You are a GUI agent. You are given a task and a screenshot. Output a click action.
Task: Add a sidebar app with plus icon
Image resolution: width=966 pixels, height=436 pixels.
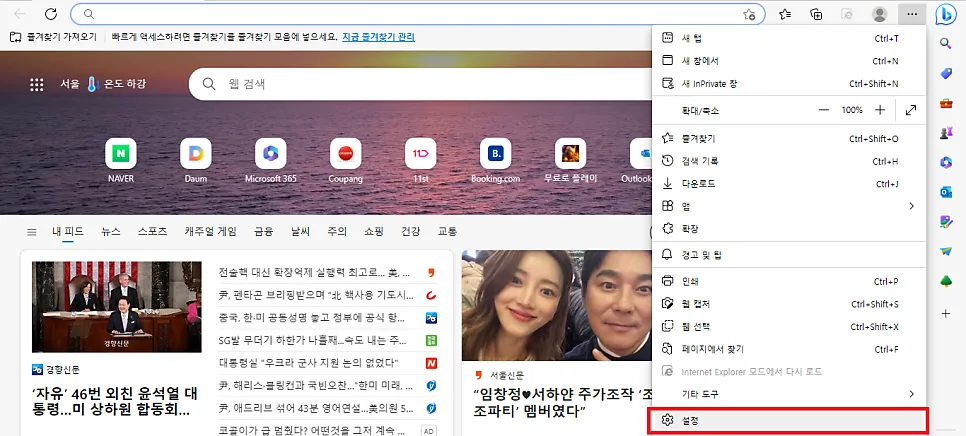point(946,313)
